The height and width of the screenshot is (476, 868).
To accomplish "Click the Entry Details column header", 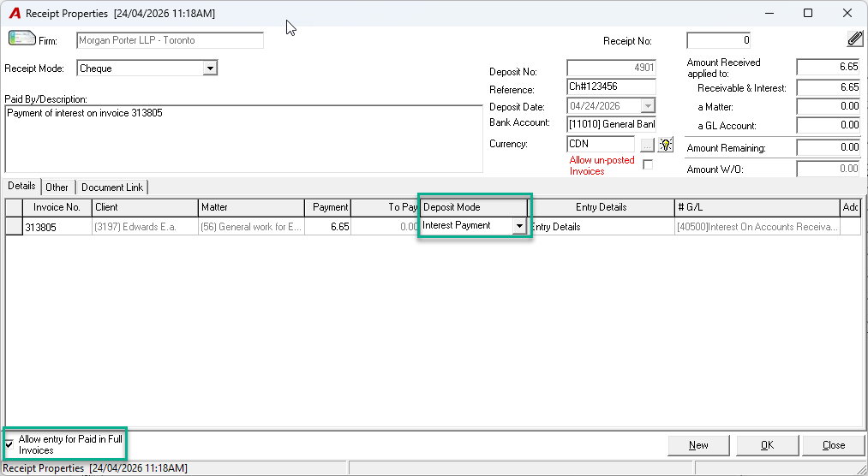I will (x=602, y=207).
